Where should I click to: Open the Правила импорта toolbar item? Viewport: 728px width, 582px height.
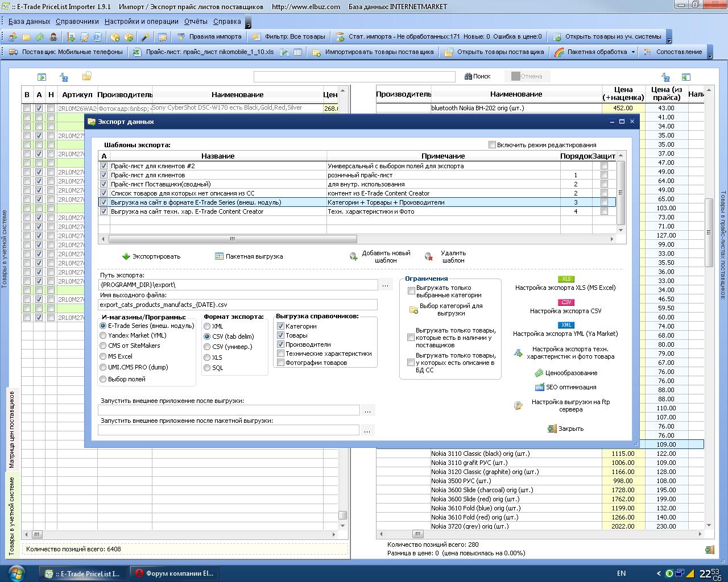tap(209, 36)
